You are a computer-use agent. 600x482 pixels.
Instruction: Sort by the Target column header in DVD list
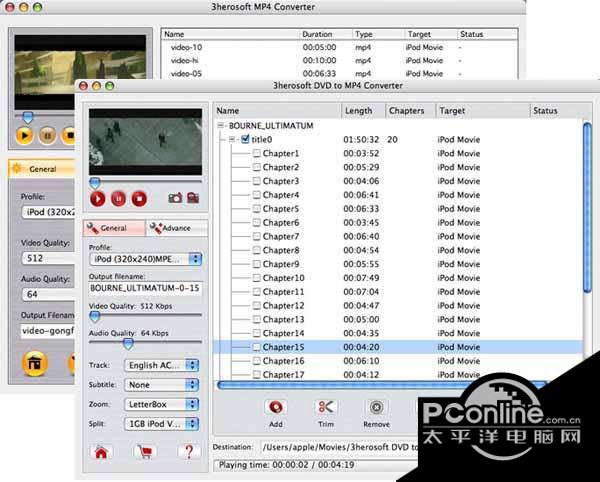point(483,111)
